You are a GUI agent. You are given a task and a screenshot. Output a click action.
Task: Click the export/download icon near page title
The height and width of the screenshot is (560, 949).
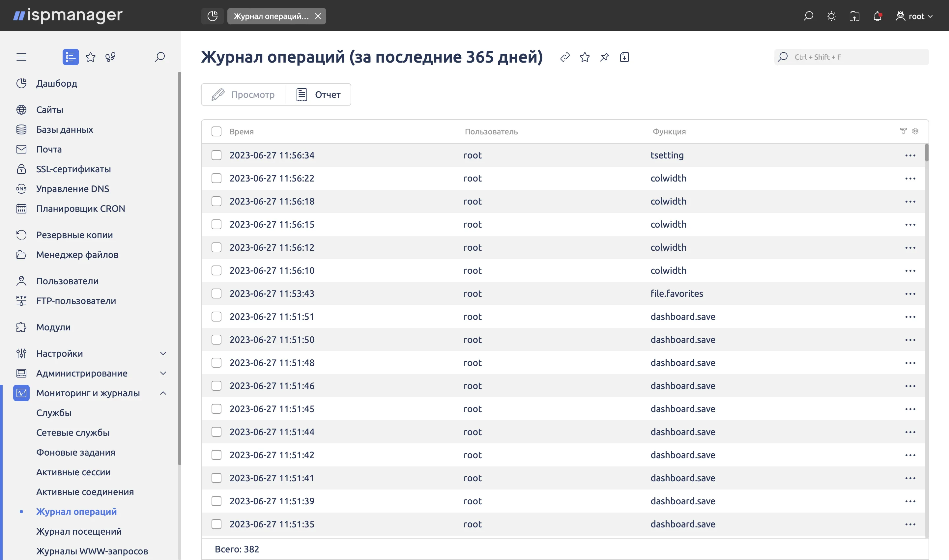[x=624, y=57]
